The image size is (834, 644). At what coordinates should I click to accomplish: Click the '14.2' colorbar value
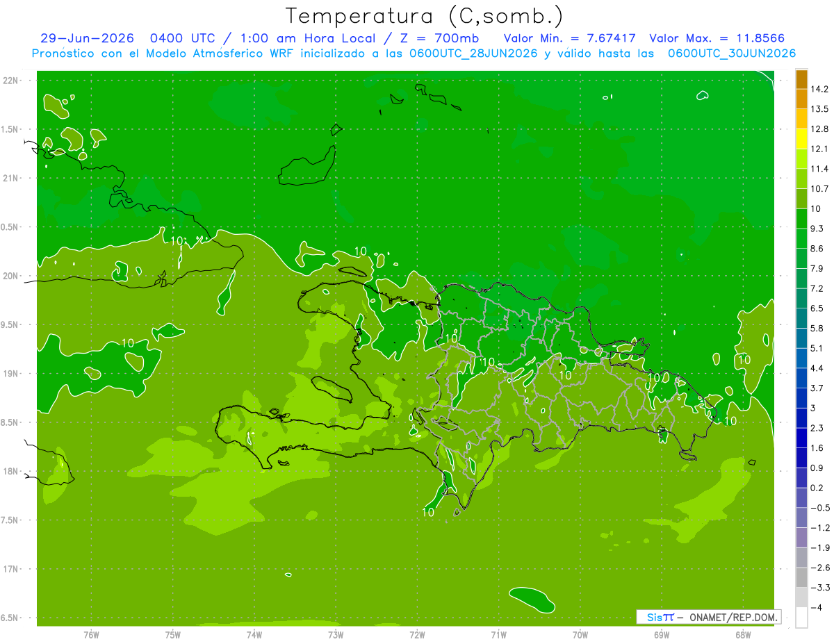[820, 89]
